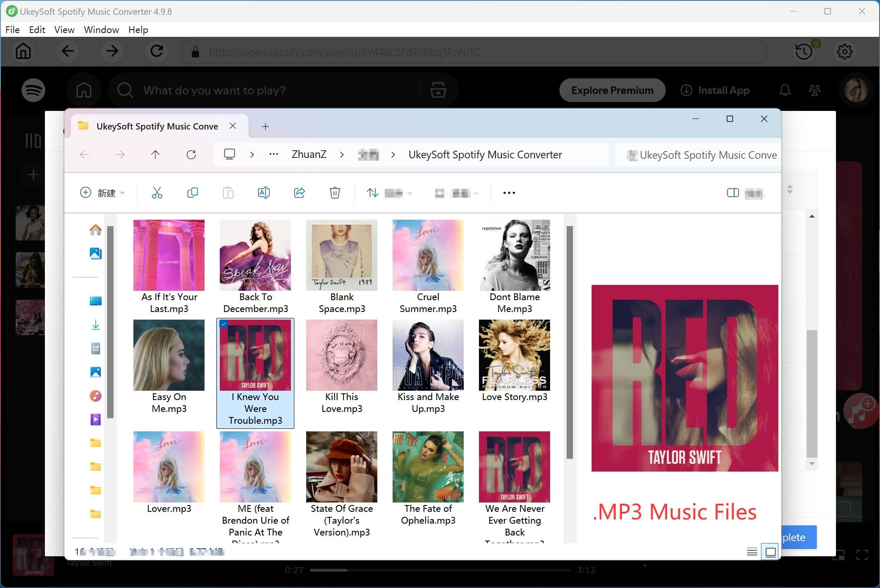
Task: Switch to large thumbnails view at bottom right
Action: (770, 551)
